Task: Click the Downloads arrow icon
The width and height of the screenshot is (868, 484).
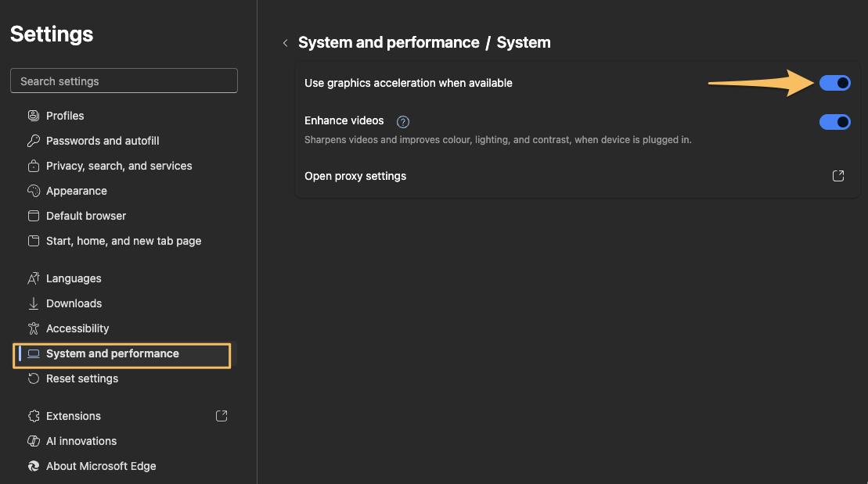Action: tap(33, 303)
